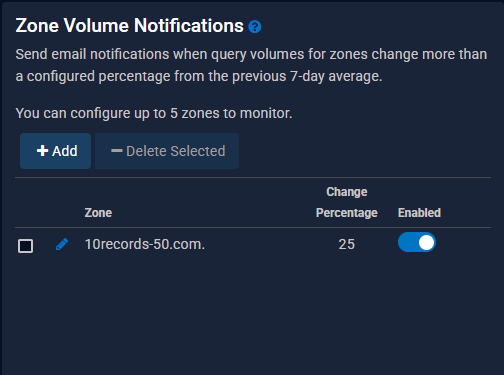Select the 10records-50.com. row checkbox
Image resolution: width=504 pixels, height=375 pixels.
[25, 246]
